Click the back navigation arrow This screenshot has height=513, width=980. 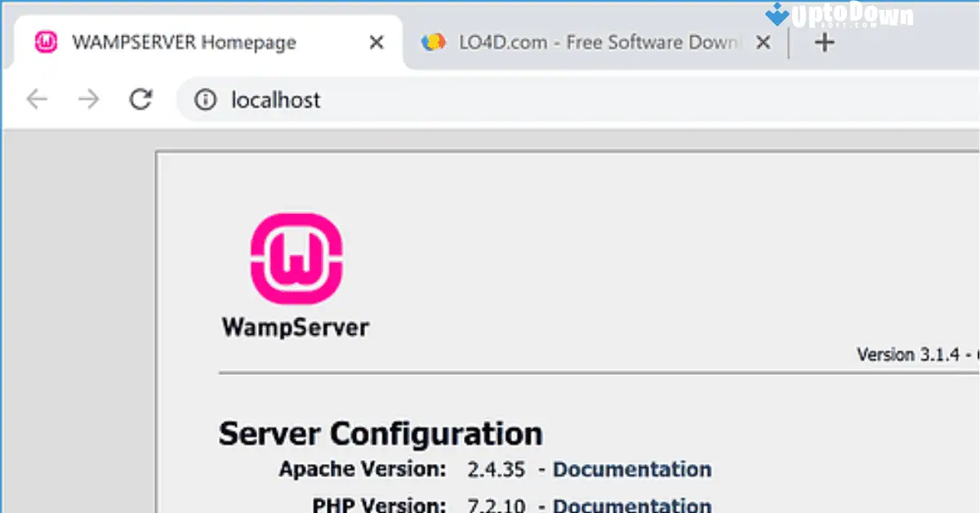[36, 99]
